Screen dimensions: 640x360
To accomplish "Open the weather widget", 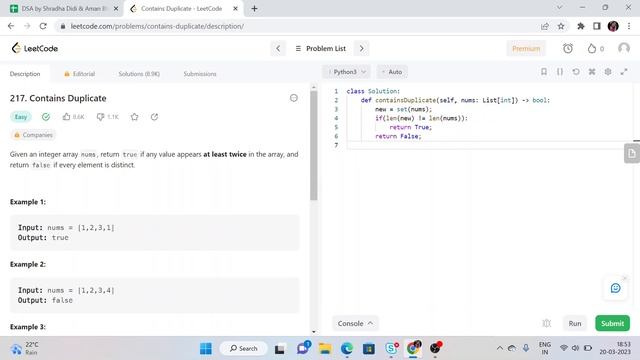I will [25, 349].
